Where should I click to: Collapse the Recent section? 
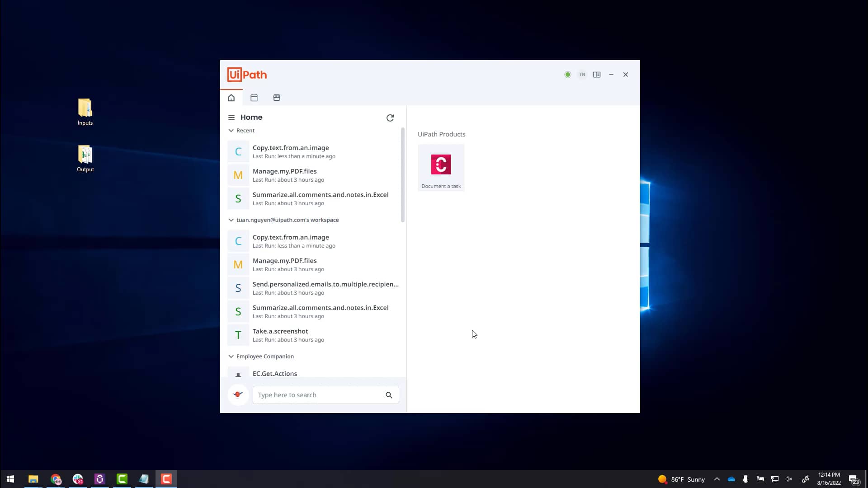(231, 131)
